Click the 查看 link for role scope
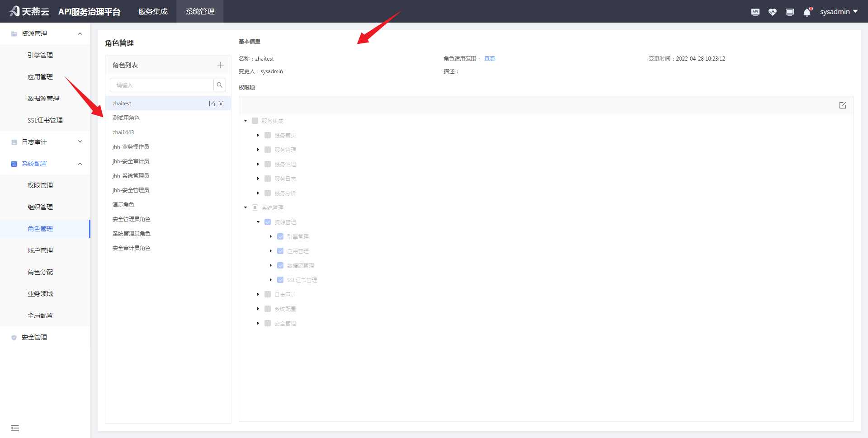This screenshot has width=868, height=438. point(489,59)
